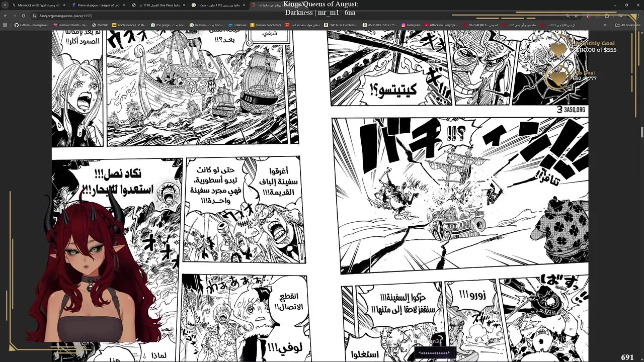Screen dimensions: 644x362
Task: Open the Instagram bookmark
Action: coord(411,25)
